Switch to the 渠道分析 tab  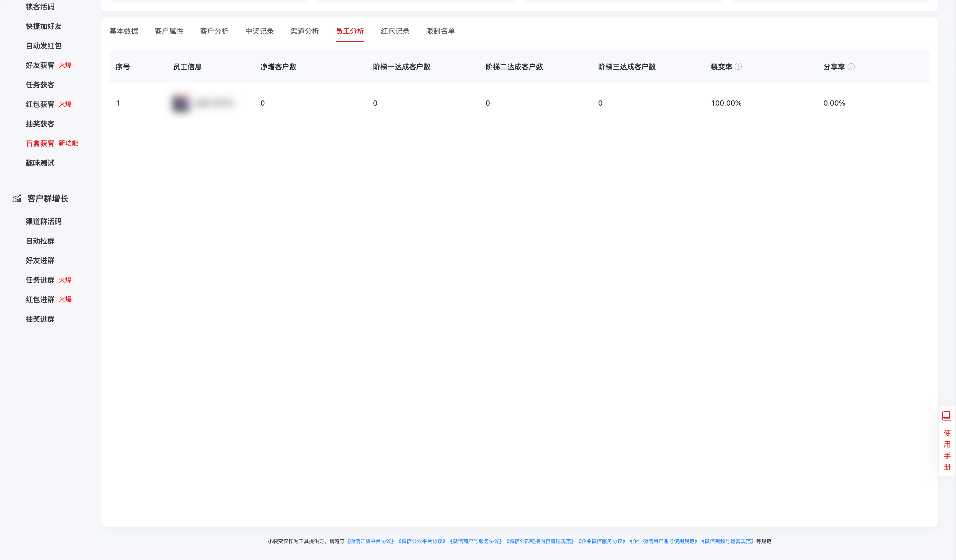click(305, 31)
